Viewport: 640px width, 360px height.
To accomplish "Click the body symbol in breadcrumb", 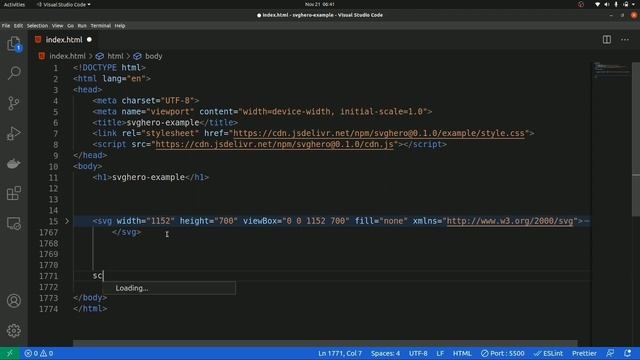I will (x=148, y=56).
